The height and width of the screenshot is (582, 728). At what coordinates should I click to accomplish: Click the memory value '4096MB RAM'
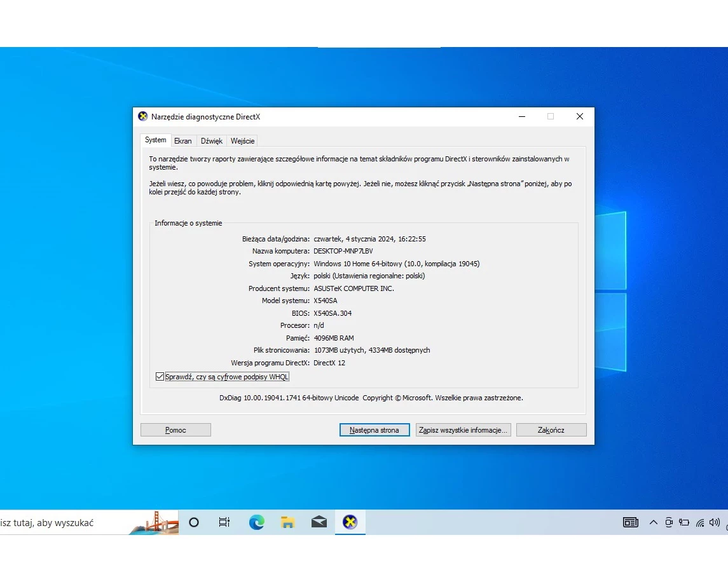[x=334, y=338]
